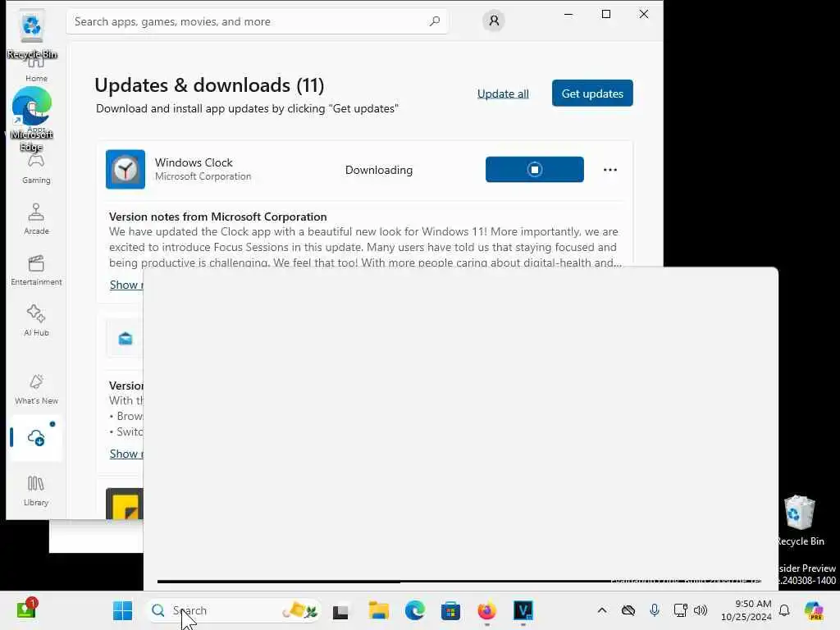The height and width of the screenshot is (630, 840).
Task: Stop the Windows Clock download
Action: [535, 169]
